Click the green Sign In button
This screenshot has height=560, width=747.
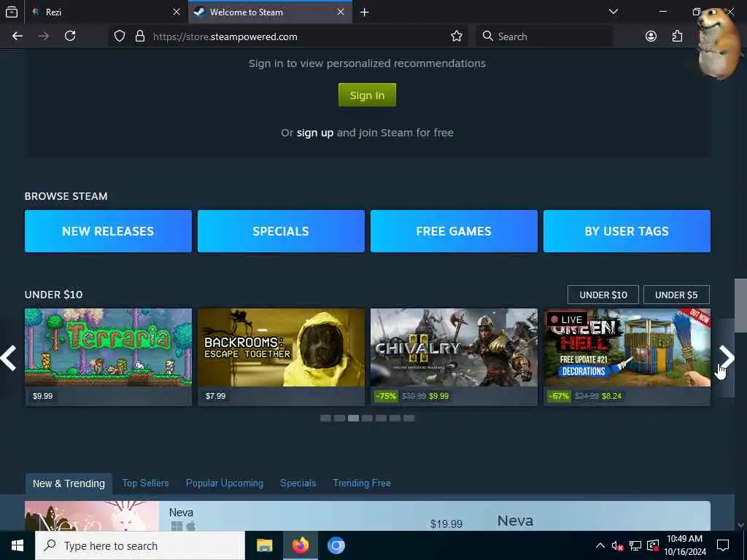[x=367, y=96]
